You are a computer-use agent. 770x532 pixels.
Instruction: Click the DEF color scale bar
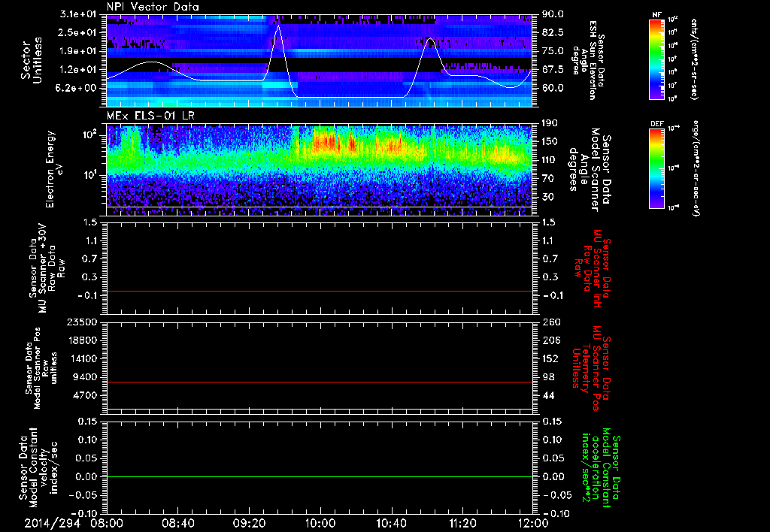[x=657, y=168]
